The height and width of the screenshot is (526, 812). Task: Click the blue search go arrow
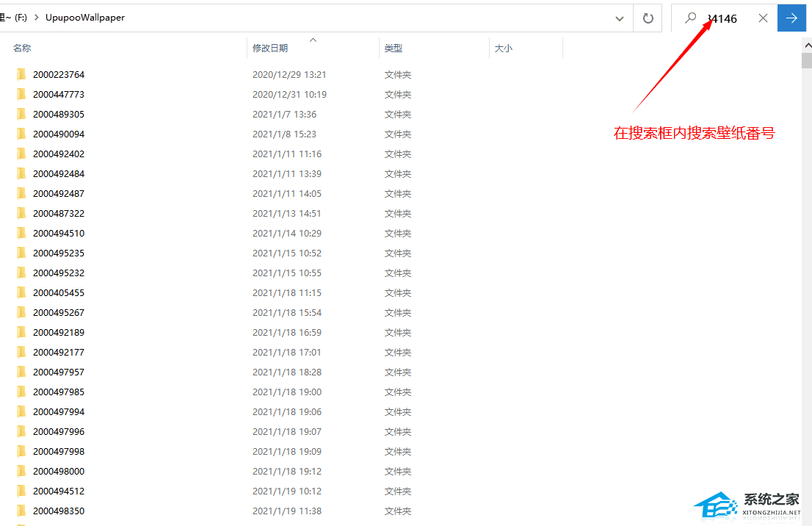791,18
